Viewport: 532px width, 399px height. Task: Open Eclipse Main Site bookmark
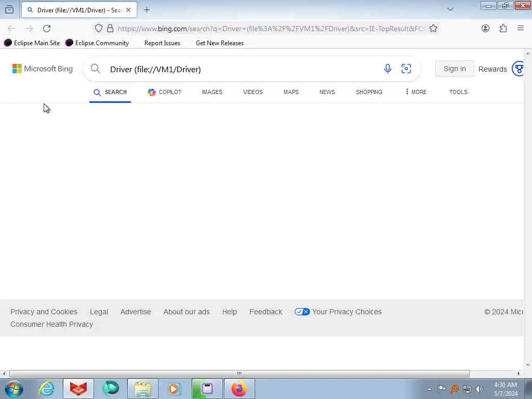coord(32,43)
